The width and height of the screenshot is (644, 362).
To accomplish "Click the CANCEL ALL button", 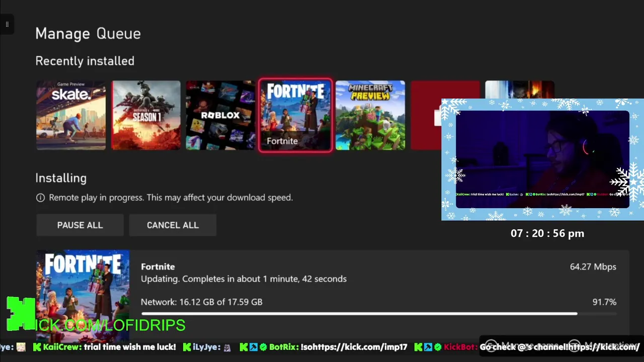I will tap(173, 225).
